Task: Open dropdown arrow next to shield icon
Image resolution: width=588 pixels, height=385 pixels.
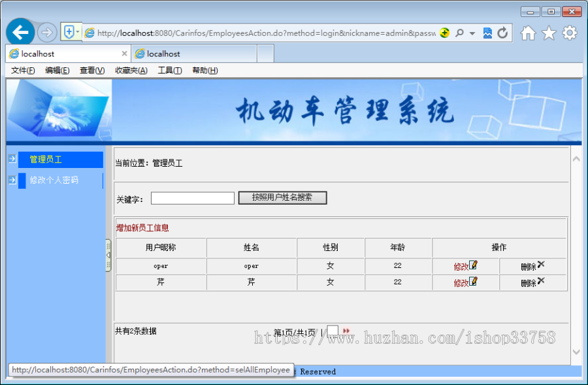Action: click(x=78, y=32)
